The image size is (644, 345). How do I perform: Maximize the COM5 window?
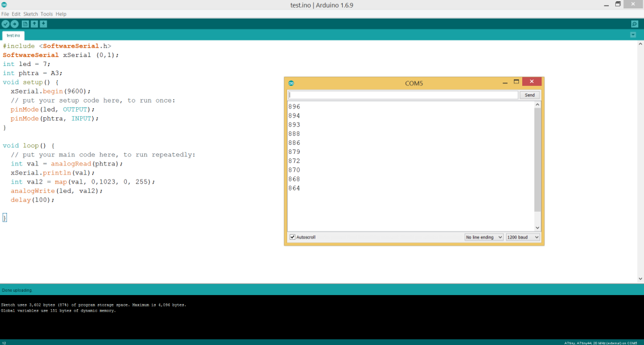[x=516, y=82]
